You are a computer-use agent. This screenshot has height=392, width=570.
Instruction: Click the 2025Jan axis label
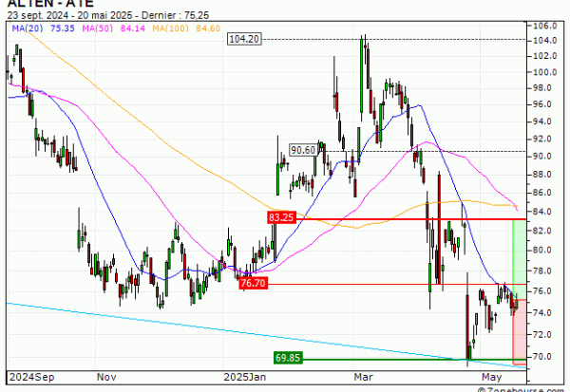[245, 377]
